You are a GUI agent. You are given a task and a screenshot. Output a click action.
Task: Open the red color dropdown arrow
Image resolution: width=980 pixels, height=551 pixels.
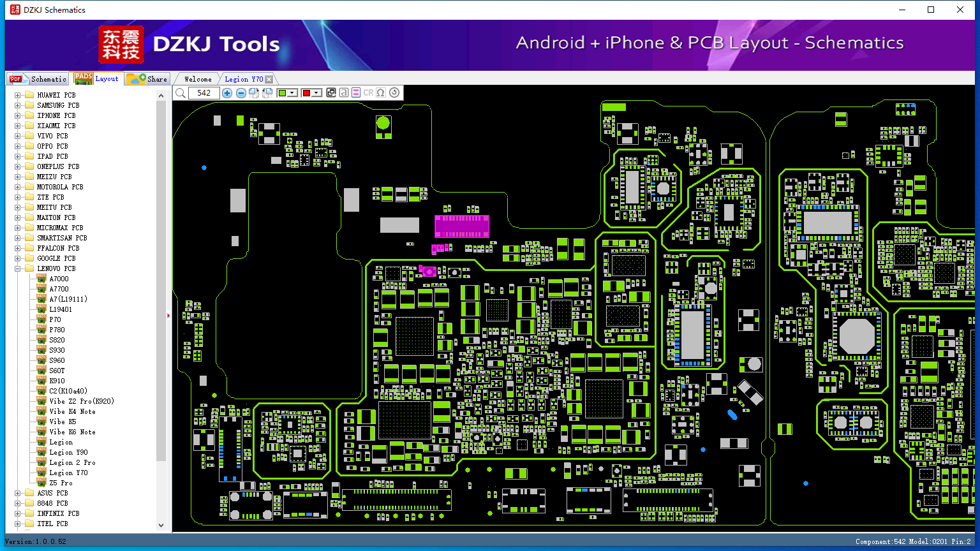coord(316,93)
